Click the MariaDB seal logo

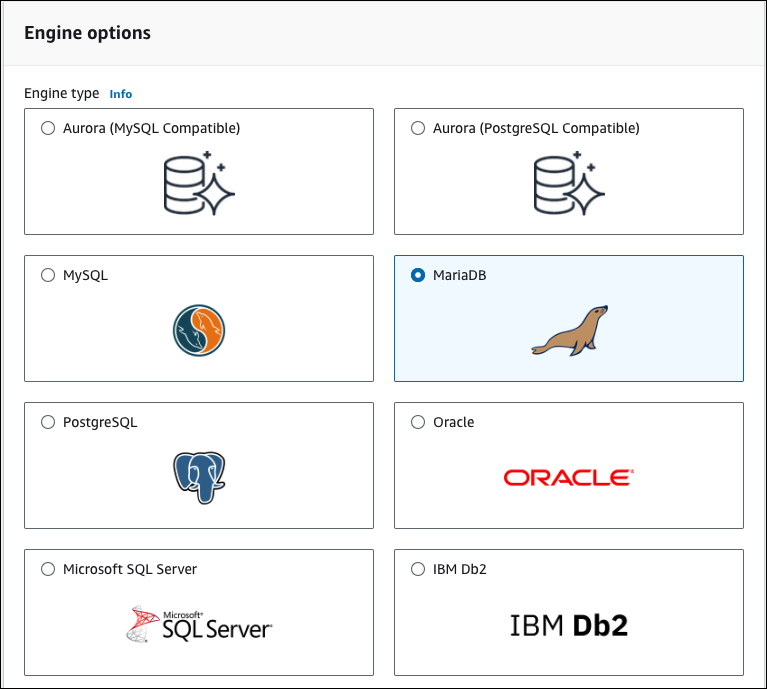[569, 332]
